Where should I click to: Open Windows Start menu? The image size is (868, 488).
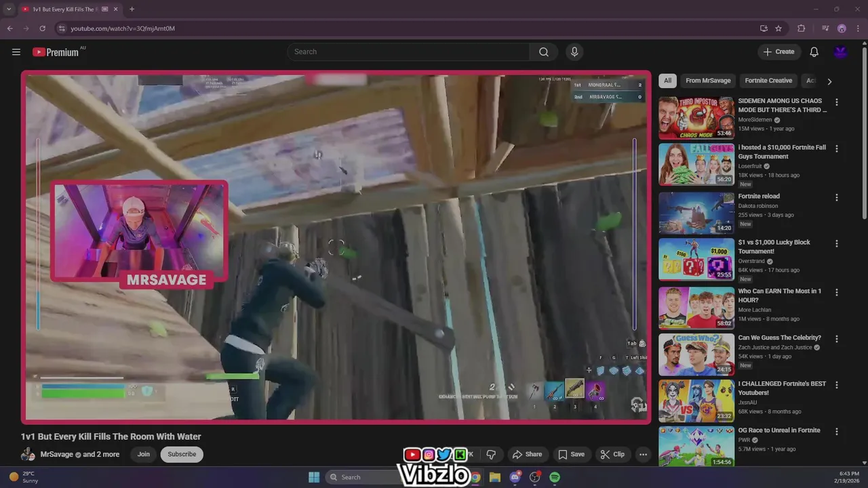tap(314, 477)
